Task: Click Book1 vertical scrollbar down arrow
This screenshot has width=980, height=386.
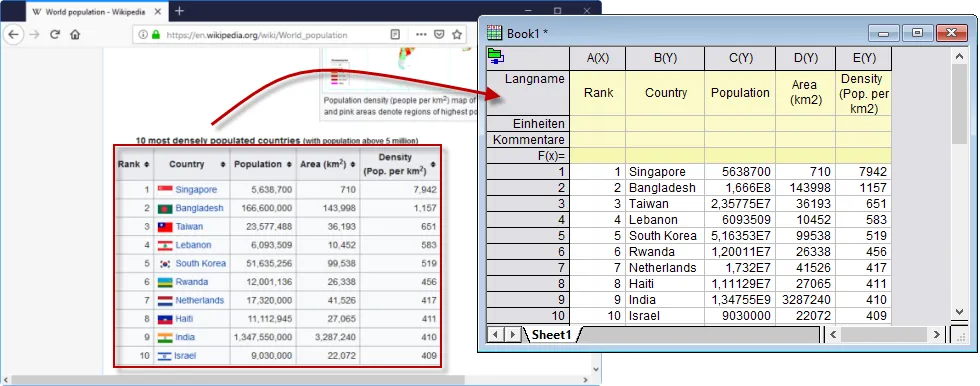Action: coord(960,312)
